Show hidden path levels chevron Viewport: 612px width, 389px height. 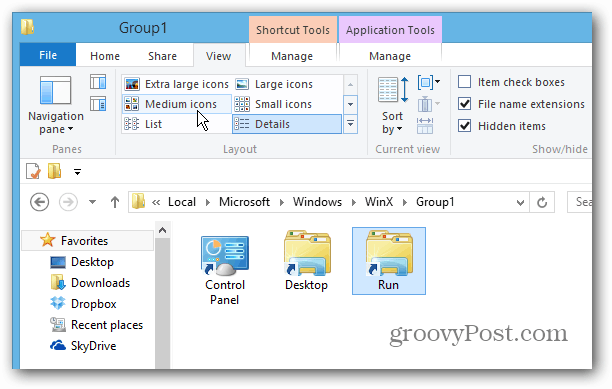156,202
